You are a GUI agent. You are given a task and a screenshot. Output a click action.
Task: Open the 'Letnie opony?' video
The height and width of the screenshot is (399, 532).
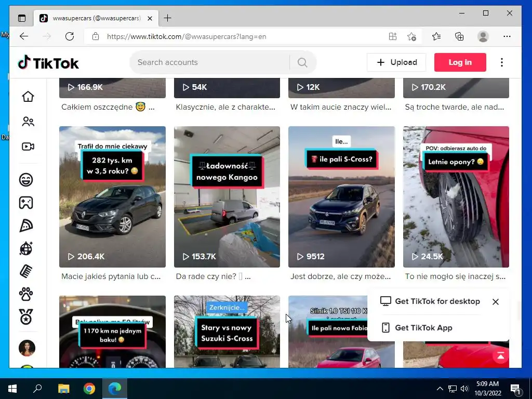tap(456, 197)
